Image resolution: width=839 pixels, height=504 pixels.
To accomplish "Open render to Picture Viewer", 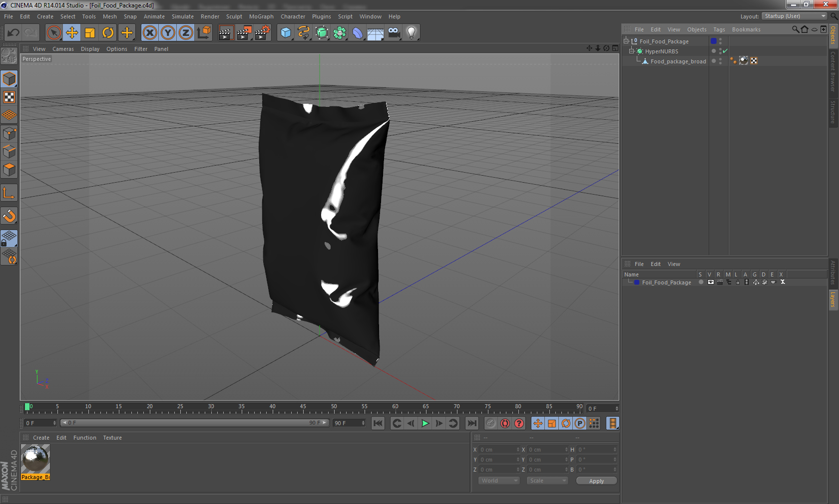I will point(244,33).
